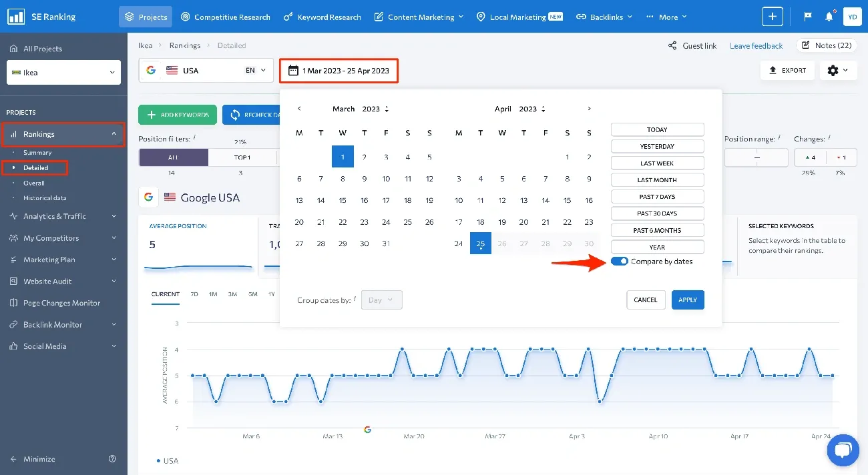Toggle Compare by dates switch
Screen dimensions: 868x475
[x=620, y=262]
